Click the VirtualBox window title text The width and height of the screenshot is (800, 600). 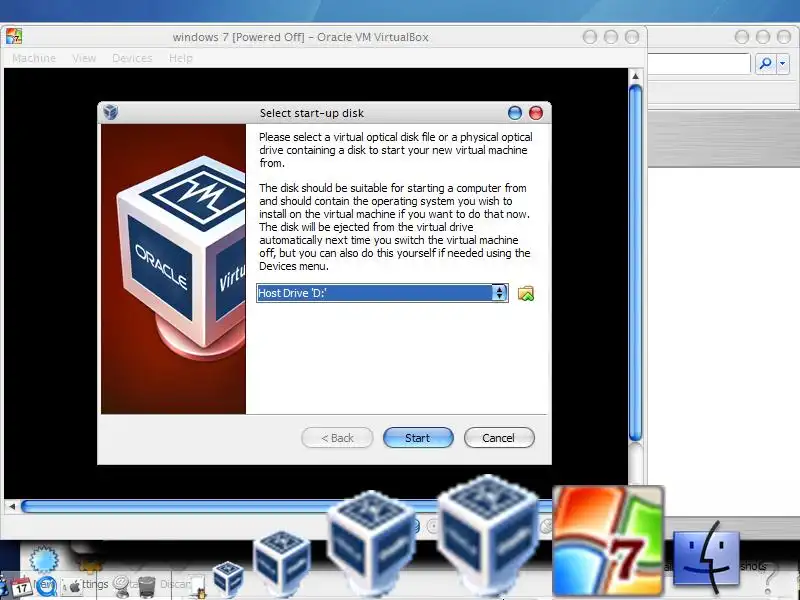(301, 37)
